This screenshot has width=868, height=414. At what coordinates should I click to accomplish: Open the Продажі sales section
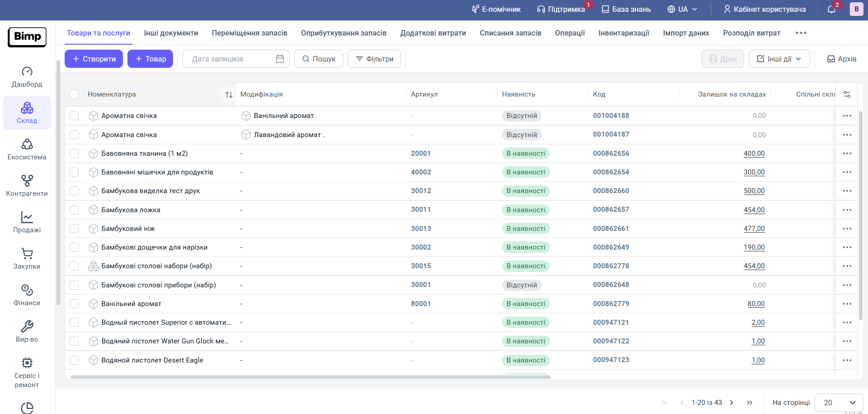pos(27,223)
